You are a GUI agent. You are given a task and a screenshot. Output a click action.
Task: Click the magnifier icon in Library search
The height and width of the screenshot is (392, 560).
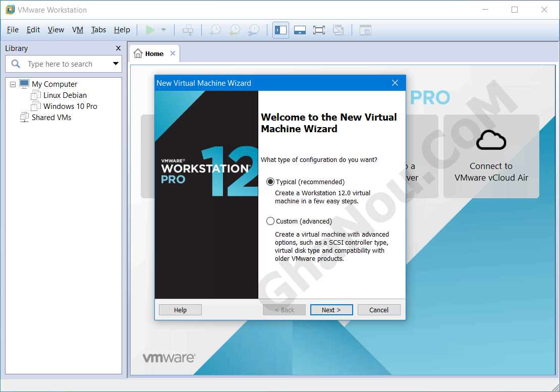click(16, 64)
